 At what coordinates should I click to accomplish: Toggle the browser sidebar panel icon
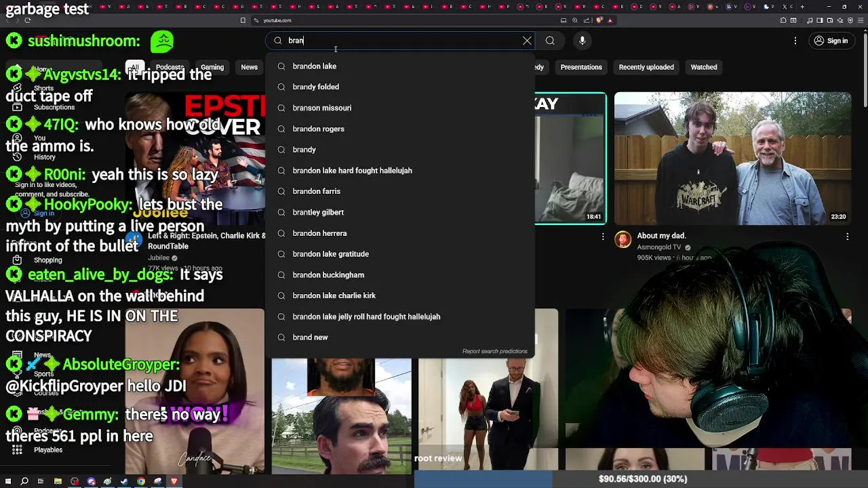click(x=820, y=20)
